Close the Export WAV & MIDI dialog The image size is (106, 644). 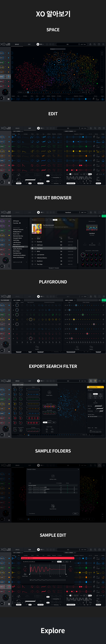click(x=56, y=385)
